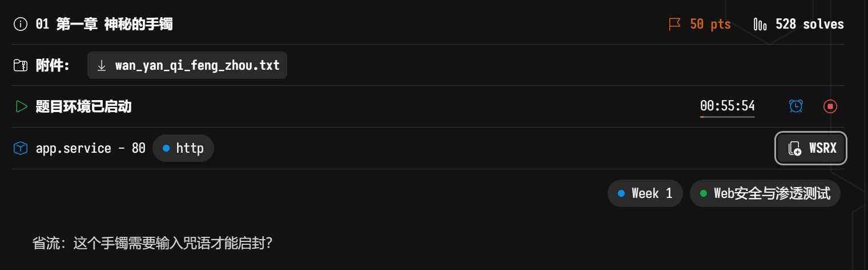Screen dimensions: 868x270
Task: Click the 00:55:54 countdown timer
Action: pos(727,106)
